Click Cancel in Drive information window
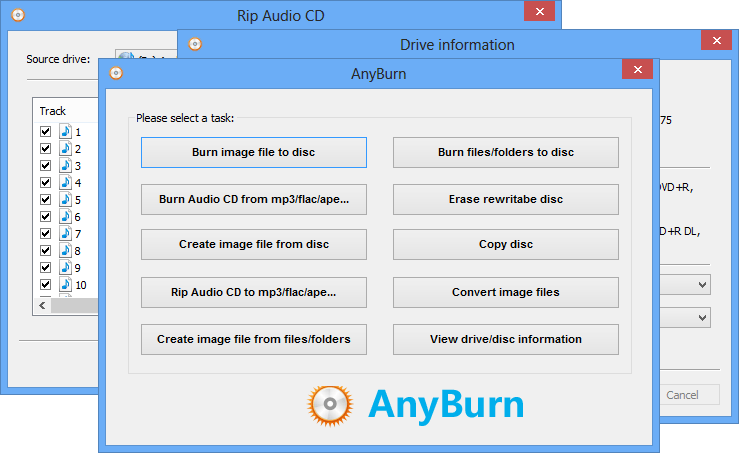 pyautogui.click(x=689, y=395)
